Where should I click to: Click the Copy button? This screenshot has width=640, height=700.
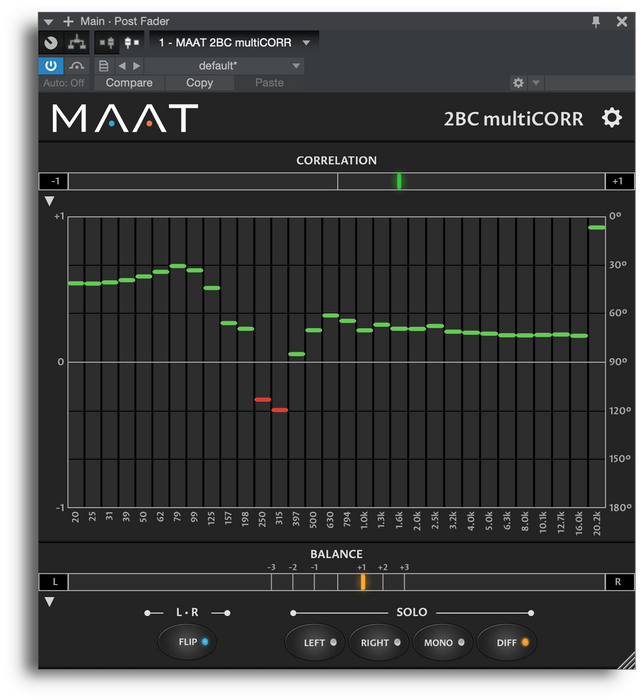tap(200, 83)
